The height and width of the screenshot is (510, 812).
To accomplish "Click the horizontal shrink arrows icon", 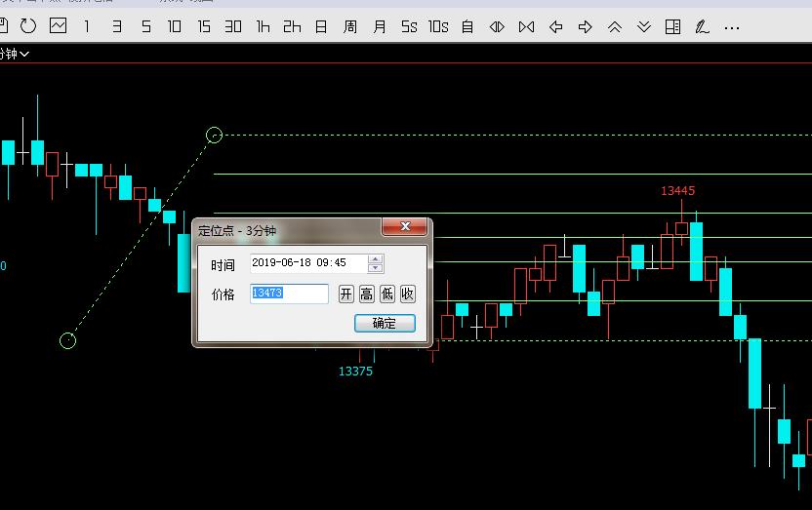I will click(x=497, y=26).
